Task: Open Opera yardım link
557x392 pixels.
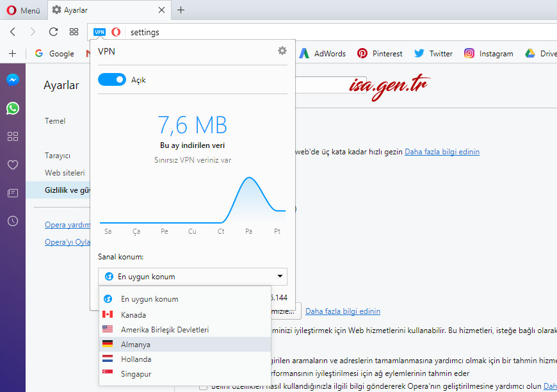Action: click(x=67, y=225)
